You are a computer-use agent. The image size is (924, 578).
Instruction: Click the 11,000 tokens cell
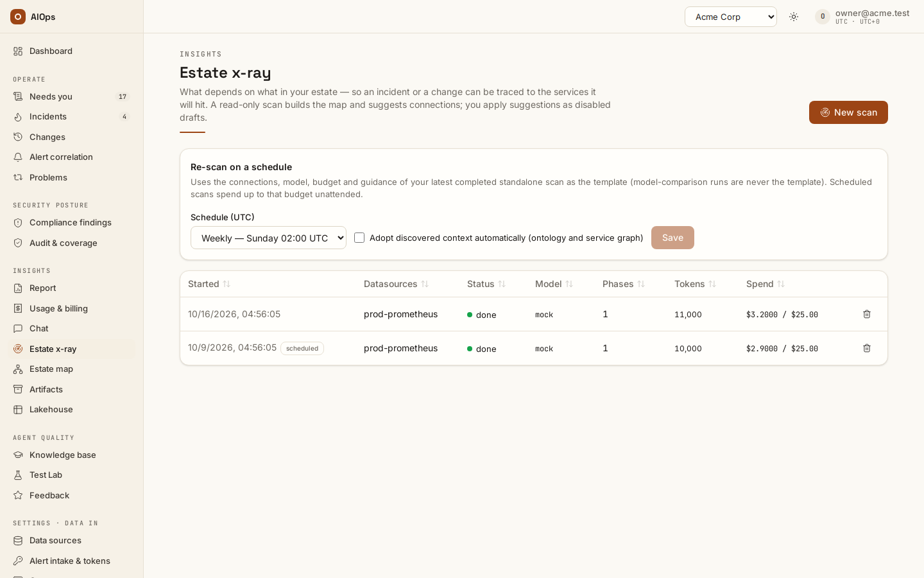click(688, 315)
